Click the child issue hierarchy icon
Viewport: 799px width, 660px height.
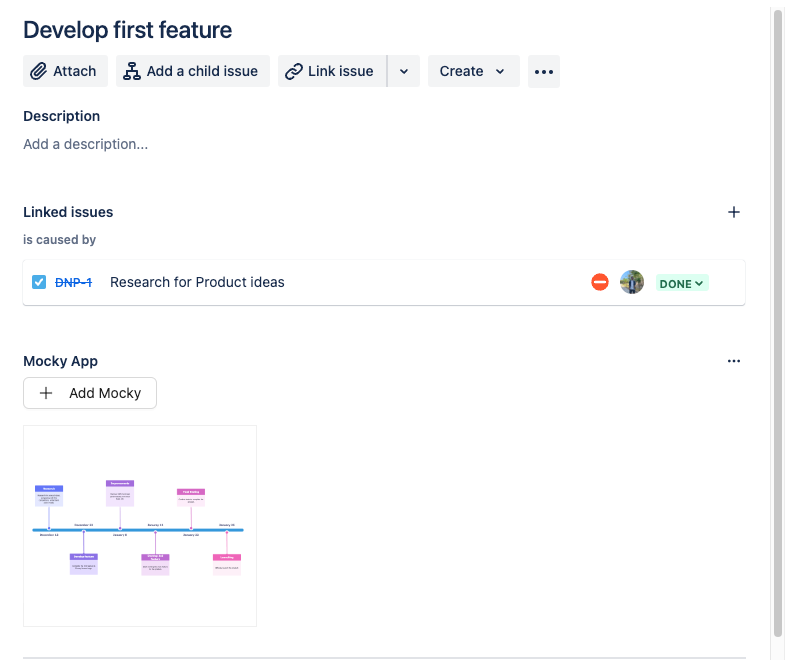tap(131, 71)
